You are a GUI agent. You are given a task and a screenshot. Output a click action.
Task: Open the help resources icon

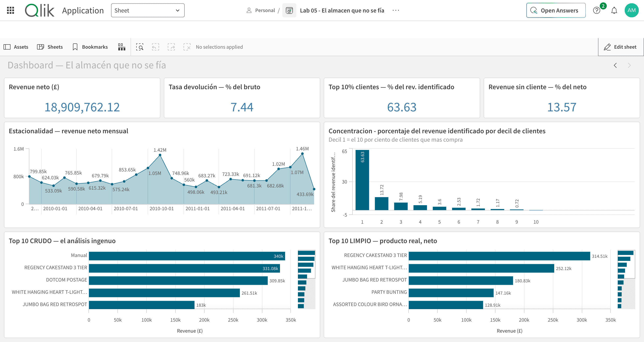pos(596,10)
